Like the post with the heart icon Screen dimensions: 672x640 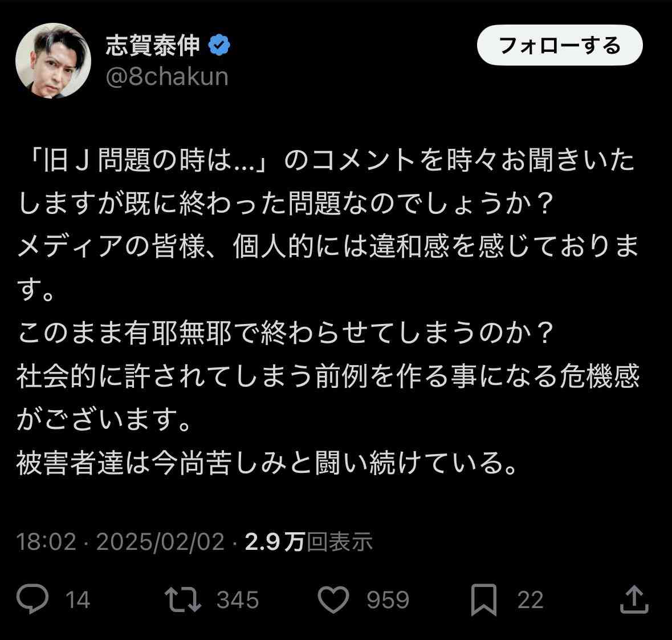click(333, 600)
